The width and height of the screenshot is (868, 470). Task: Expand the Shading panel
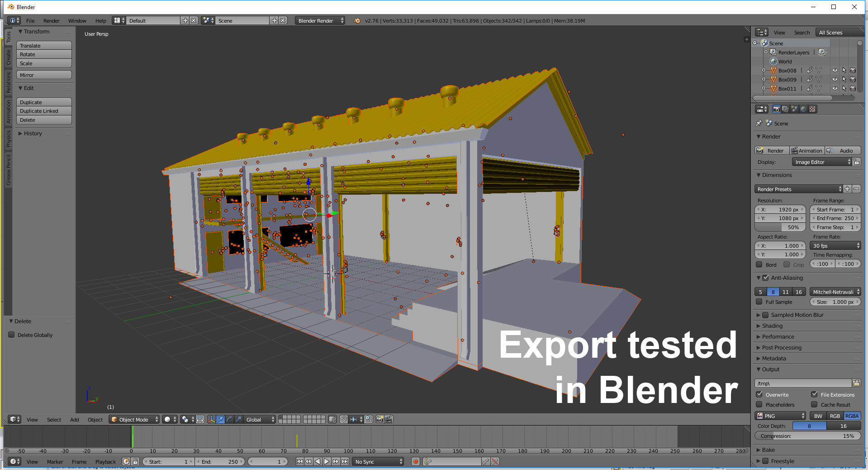coord(772,326)
